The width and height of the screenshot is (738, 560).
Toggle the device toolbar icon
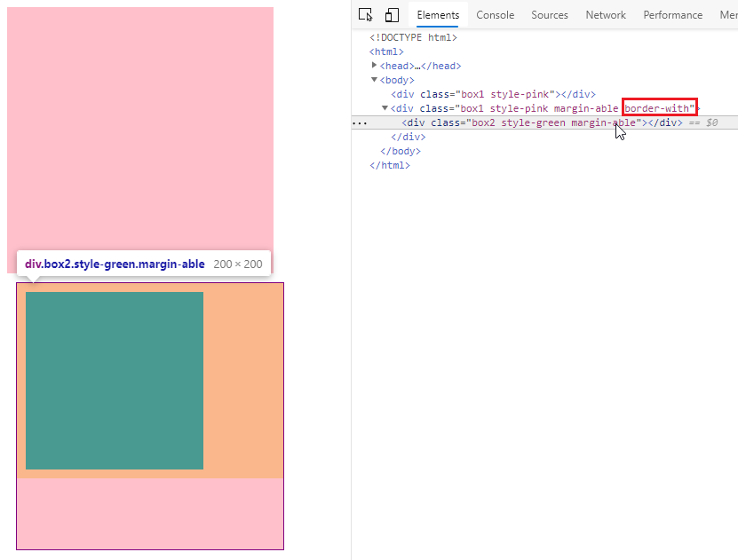[392, 14]
